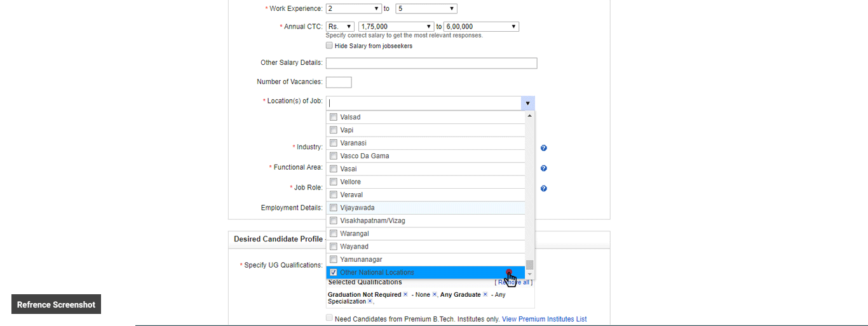Collapse the Location(s) of Job dropdown arrow
The height and width of the screenshot is (326, 868).
point(527,103)
